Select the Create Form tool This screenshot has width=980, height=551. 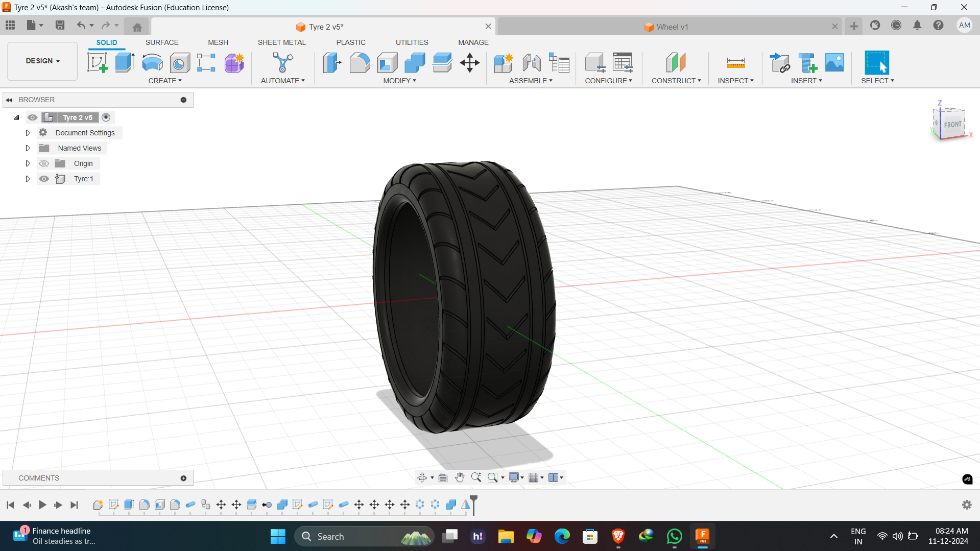pos(234,63)
